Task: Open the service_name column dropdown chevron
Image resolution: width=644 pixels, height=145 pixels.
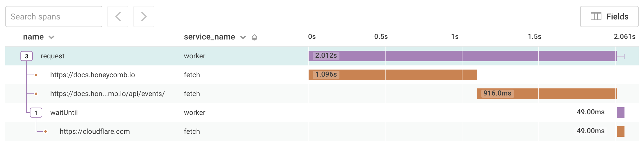Action: pos(243,37)
